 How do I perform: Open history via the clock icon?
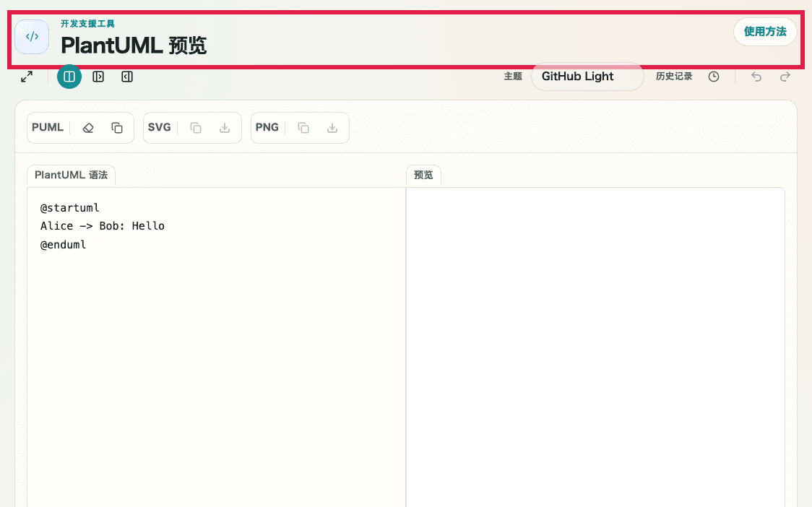pos(714,76)
